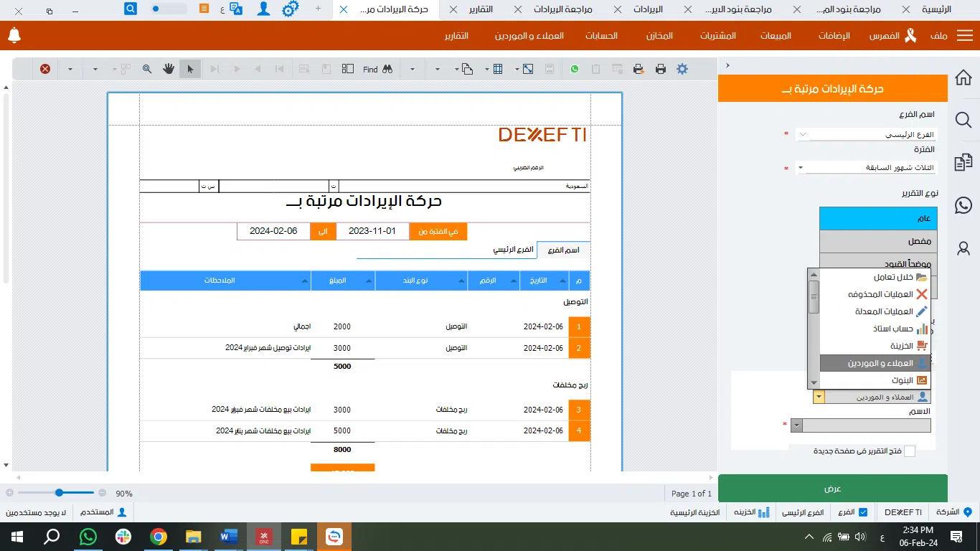This screenshot has width=980, height=551.
Task: Click the binoculars Find icon
Action: click(x=387, y=70)
